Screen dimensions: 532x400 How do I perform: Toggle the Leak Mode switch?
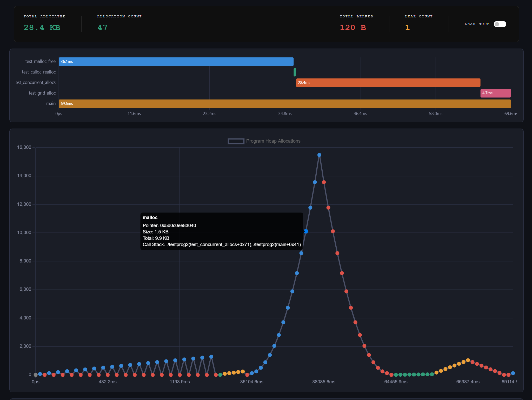(500, 24)
